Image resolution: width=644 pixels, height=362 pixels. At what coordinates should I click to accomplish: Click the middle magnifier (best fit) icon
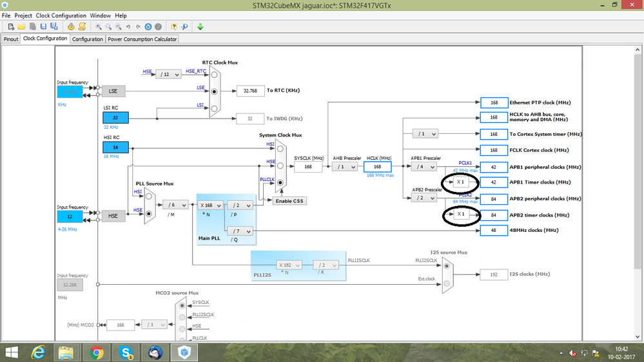tap(108, 26)
